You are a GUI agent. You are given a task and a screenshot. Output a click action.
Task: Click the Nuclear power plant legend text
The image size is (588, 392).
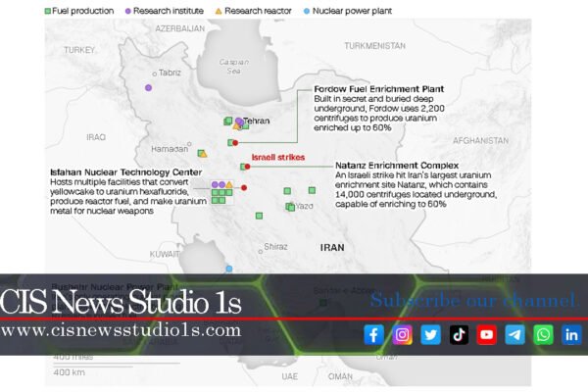tap(352, 11)
